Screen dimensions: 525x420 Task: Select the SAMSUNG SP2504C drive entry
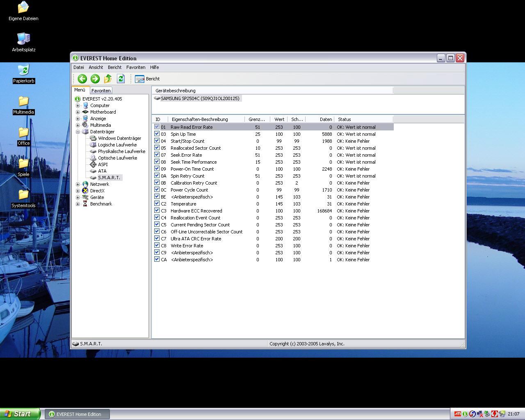tap(200, 98)
